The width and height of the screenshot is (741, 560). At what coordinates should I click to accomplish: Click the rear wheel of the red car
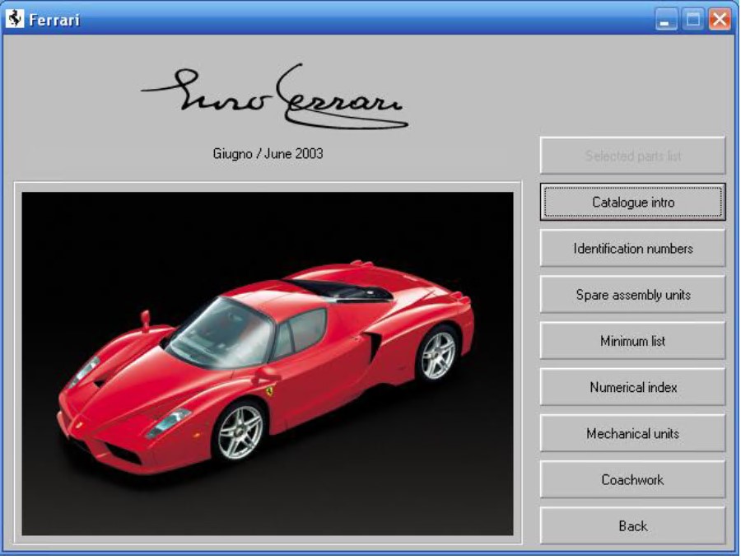click(x=438, y=353)
